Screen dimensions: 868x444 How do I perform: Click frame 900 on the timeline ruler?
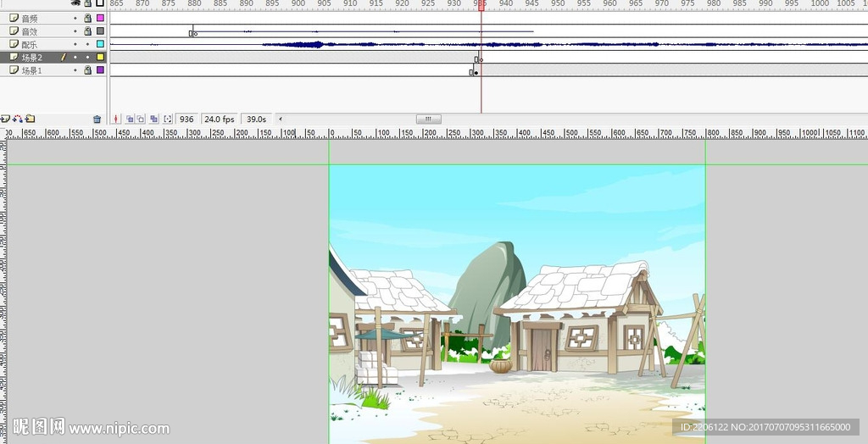coord(298,3)
